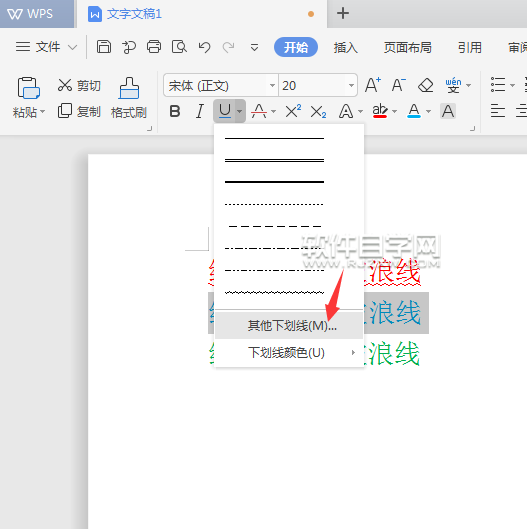527x529 pixels.
Task: Click Copy (复制)
Action: click(79, 111)
